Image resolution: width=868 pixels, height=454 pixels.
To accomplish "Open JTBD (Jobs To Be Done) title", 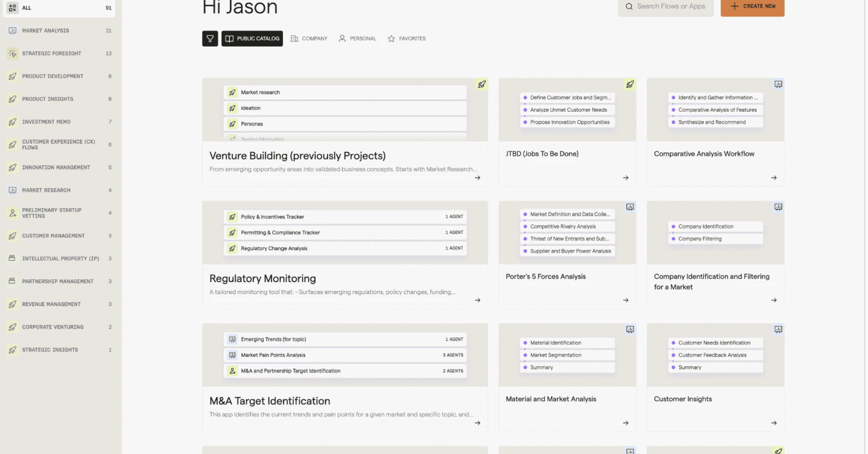I will [x=542, y=154].
